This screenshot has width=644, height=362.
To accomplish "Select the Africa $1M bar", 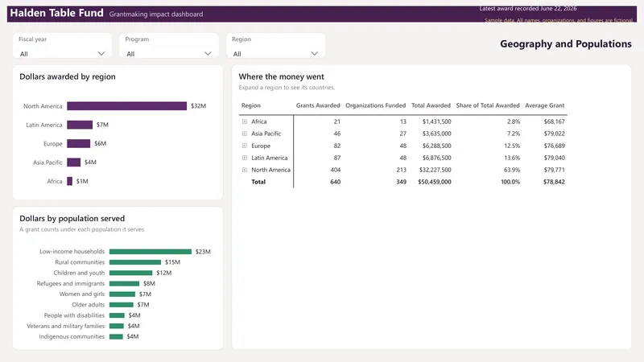I will pyautogui.click(x=69, y=182).
